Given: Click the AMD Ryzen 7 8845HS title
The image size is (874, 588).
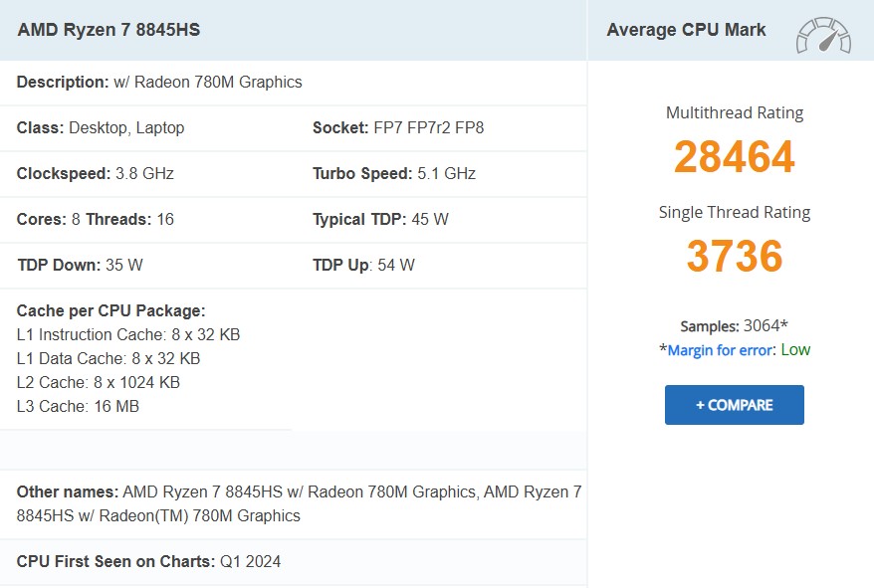Looking at the screenshot, I should (109, 30).
